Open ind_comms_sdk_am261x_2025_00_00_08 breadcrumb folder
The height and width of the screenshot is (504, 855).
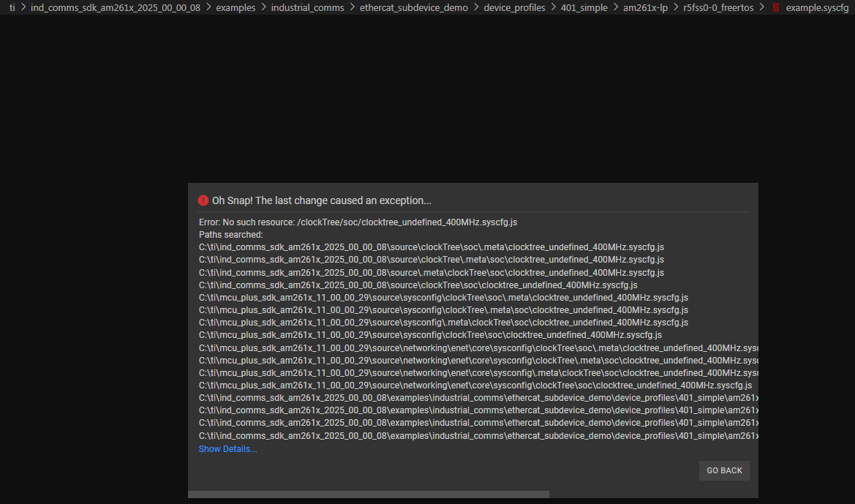tap(116, 7)
